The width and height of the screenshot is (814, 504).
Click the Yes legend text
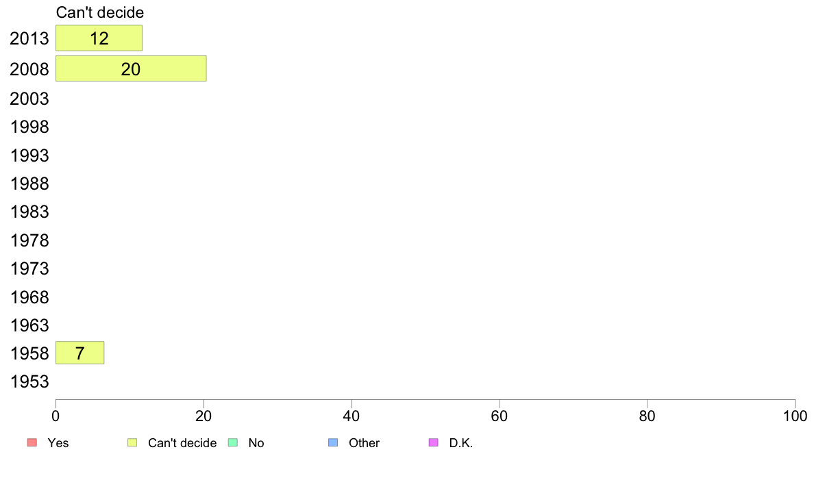(58, 443)
